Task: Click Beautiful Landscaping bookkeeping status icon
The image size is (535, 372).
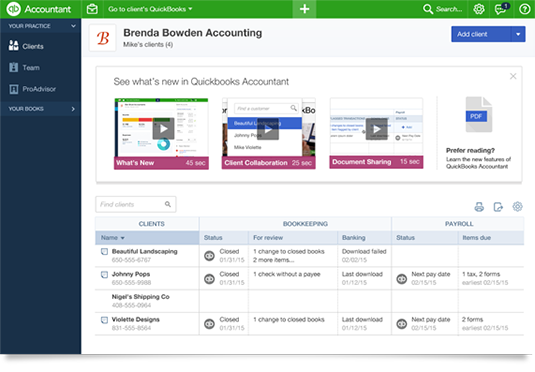Action: (209, 256)
